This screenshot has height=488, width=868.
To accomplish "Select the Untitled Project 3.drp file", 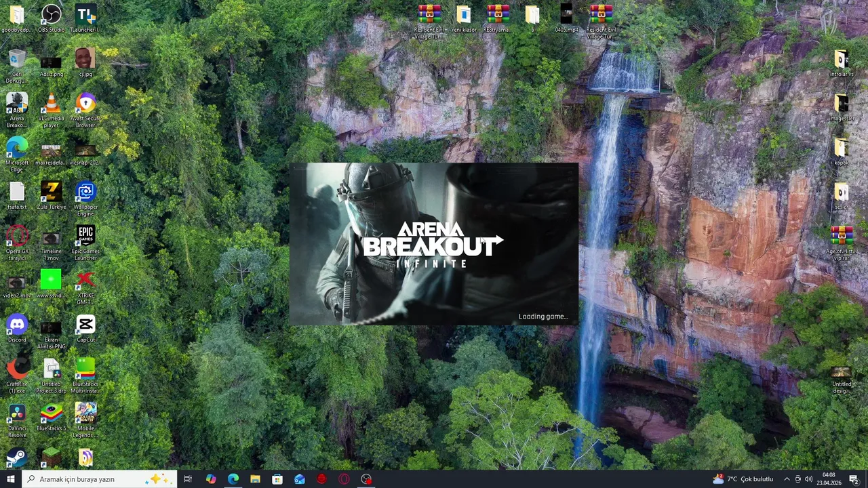I will coord(51,375).
